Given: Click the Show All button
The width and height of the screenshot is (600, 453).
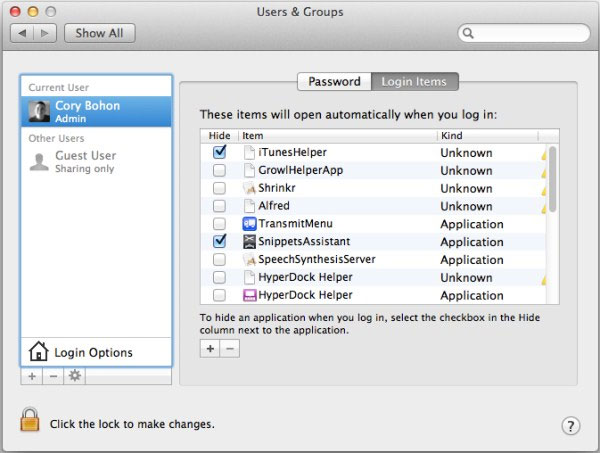Looking at the screenshot, I should [99, 33].
